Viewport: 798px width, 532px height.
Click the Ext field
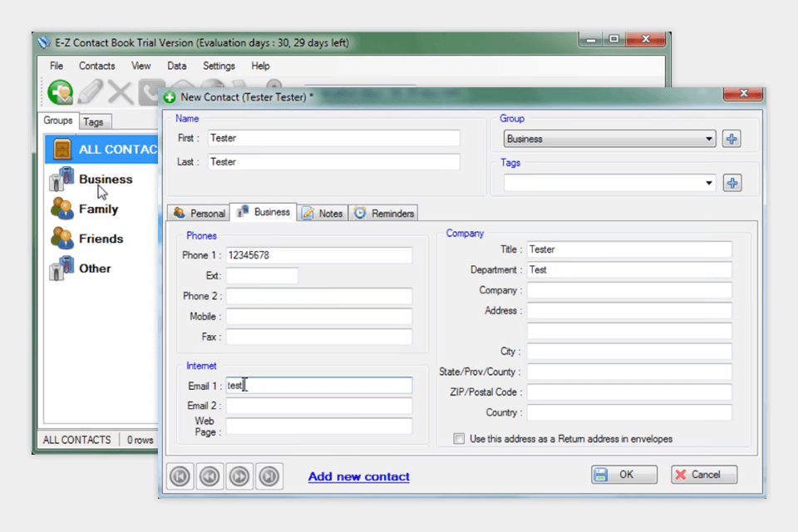point(262,275)
